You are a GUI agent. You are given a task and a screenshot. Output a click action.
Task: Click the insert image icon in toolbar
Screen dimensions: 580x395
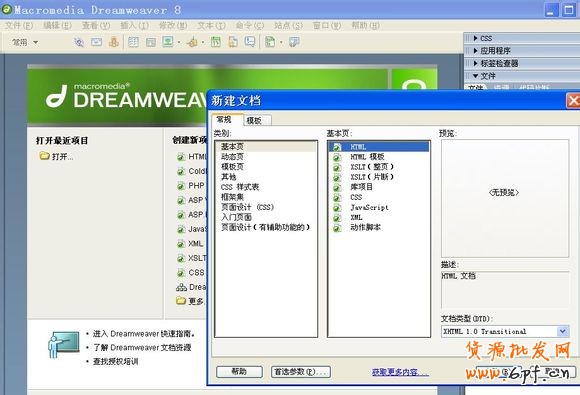(168, 42)
